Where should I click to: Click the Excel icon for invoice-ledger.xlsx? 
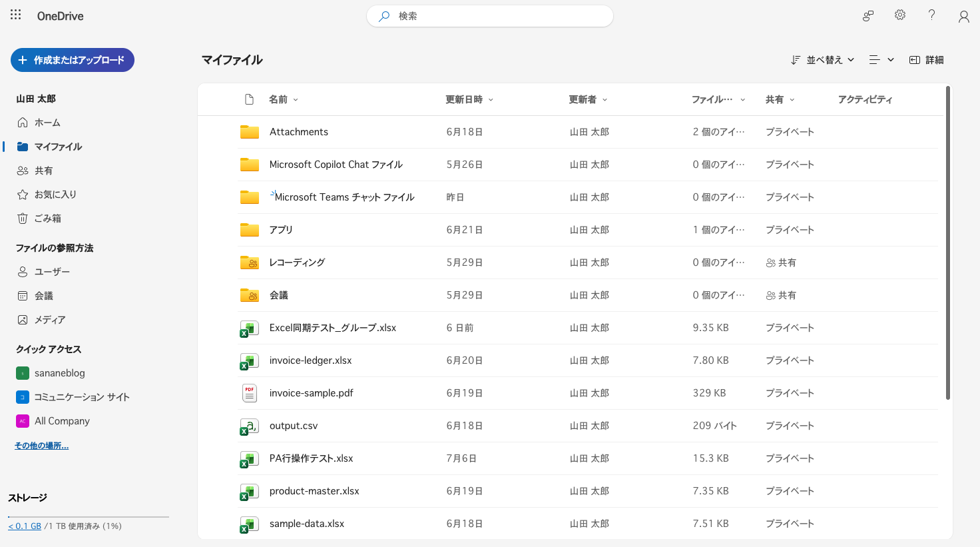point(249,360)
